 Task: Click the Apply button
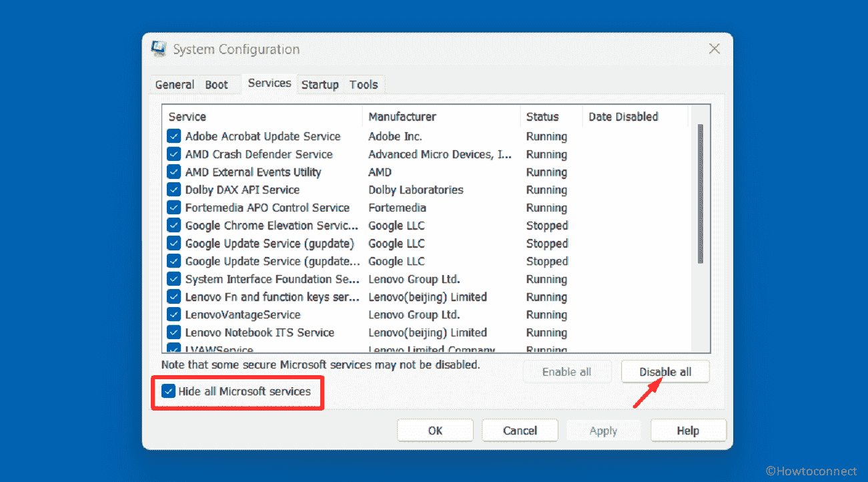604,431
